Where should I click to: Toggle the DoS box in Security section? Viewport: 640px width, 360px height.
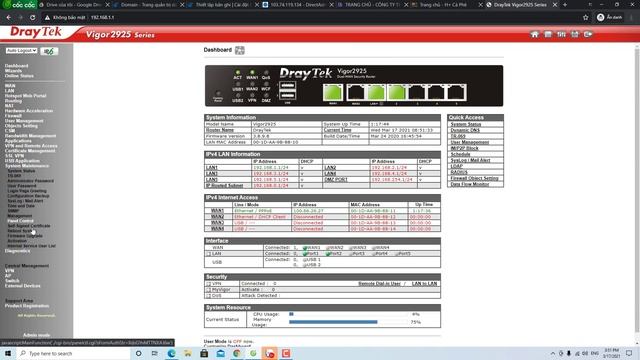pyautogui.click(x=209, y=296)
